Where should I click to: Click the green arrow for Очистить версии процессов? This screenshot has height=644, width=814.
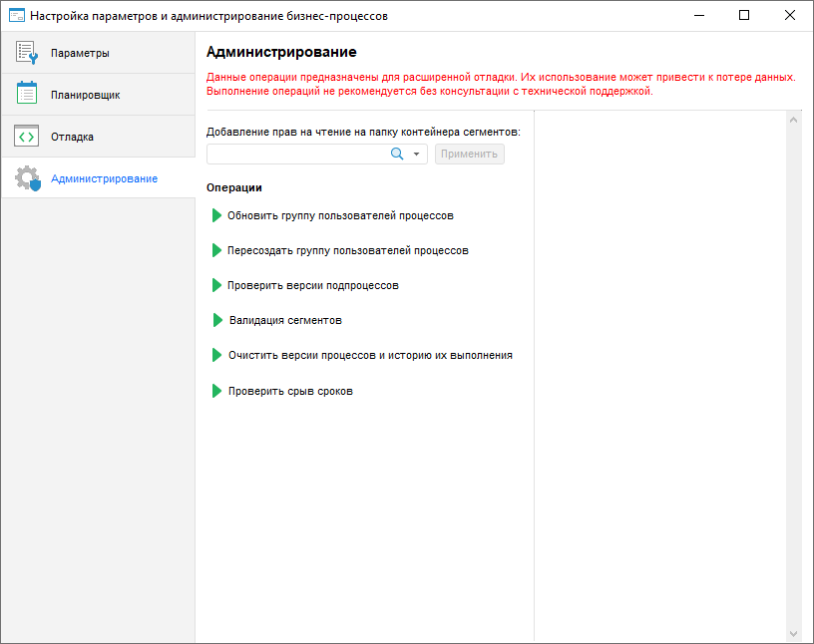pos(217,355)
